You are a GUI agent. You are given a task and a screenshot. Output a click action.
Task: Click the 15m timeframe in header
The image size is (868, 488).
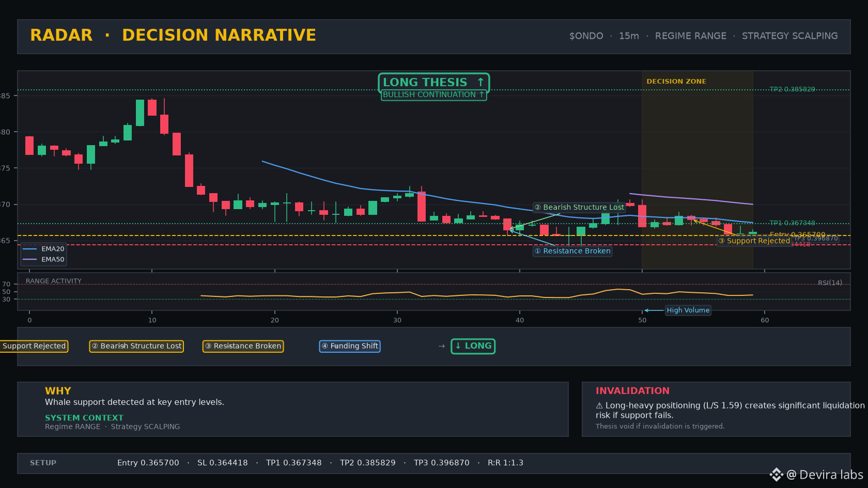pyautogui.click(x=629, y=36)
